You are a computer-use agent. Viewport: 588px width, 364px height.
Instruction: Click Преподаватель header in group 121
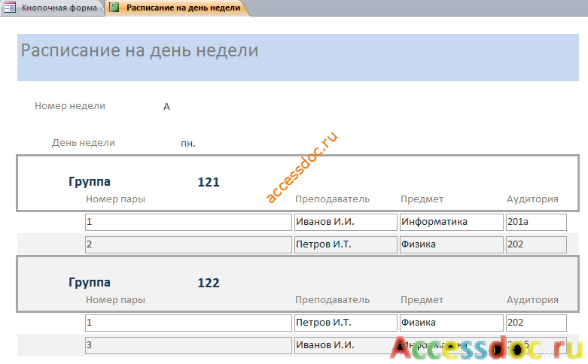[x=332, y=199]
